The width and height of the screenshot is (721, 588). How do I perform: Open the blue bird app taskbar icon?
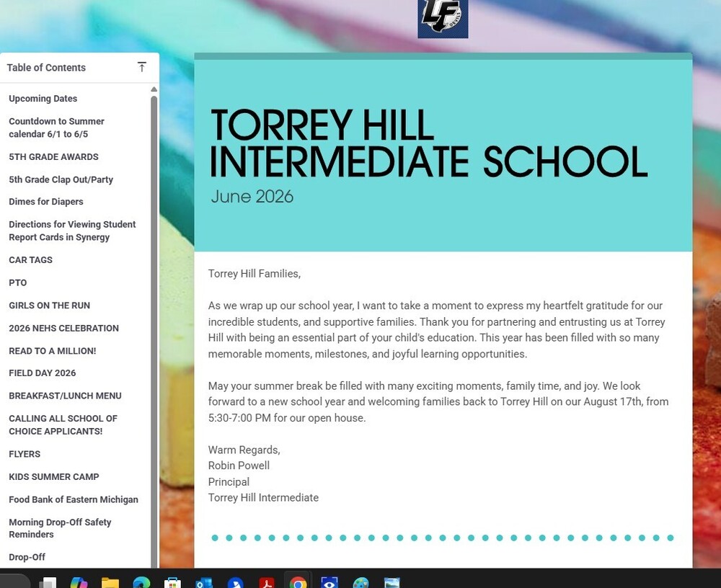tap(236, 583)
